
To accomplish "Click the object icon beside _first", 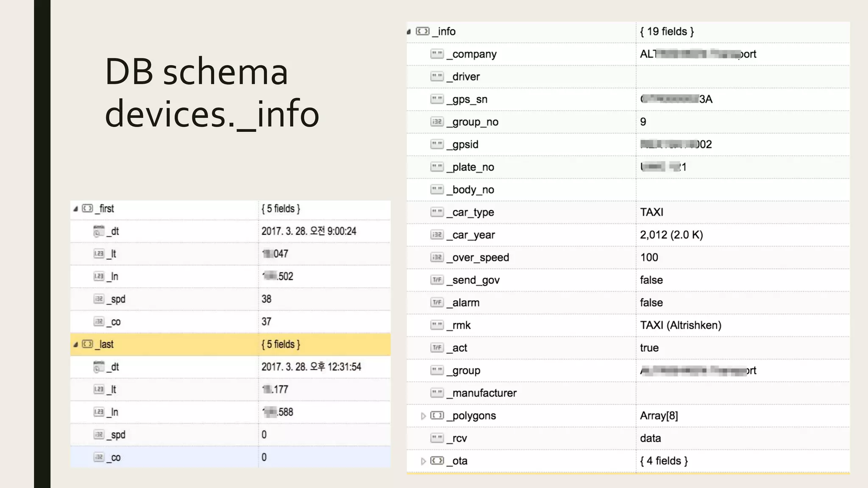I will coord(87,208).
